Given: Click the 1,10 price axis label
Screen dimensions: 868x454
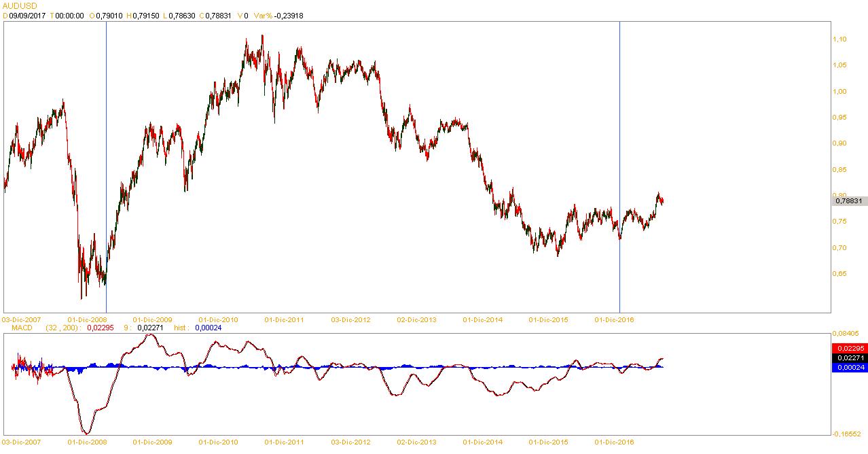Looking at the screenshot, I should click(x=839, y=39).
